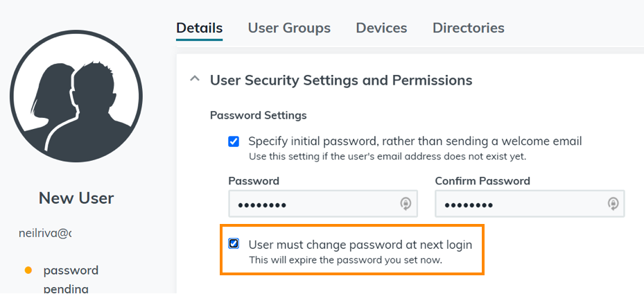Screen dimensions: 644x294
Task: Click the orange password pending status dot
Action: (28, 270)
